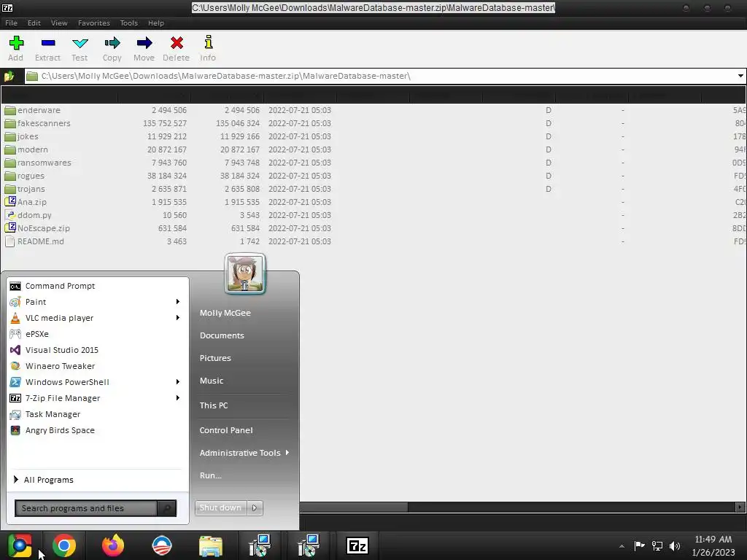Open the View menu

coord(59,23)
